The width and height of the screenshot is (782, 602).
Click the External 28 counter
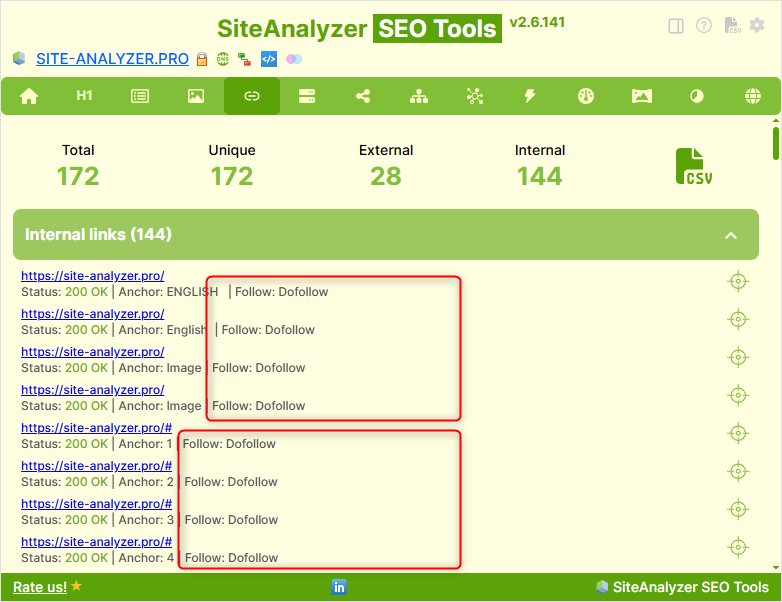click(x=386, y=166)
